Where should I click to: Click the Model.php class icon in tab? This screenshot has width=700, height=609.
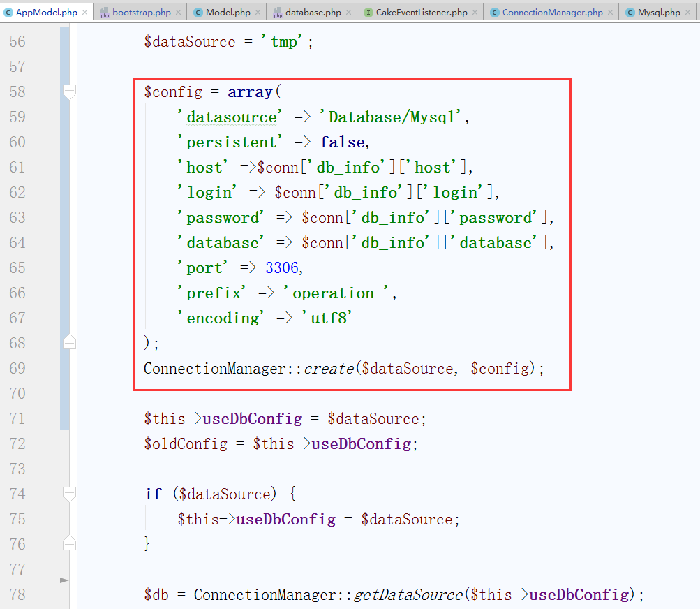pos(198,13)
